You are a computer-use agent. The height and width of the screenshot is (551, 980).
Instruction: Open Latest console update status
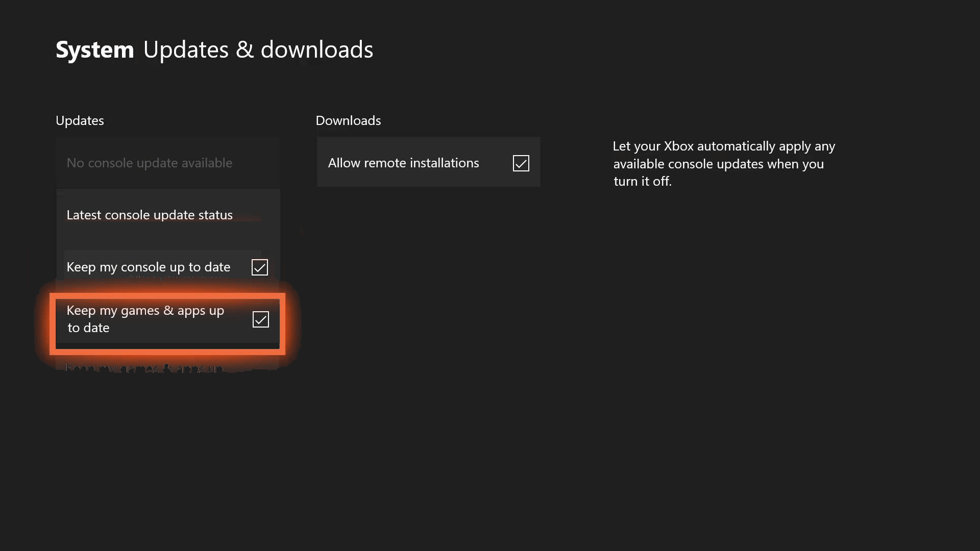point(168,215)
